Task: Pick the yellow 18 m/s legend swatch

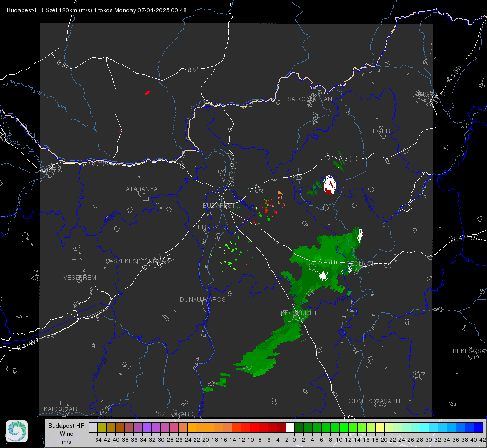Action: 380,427
